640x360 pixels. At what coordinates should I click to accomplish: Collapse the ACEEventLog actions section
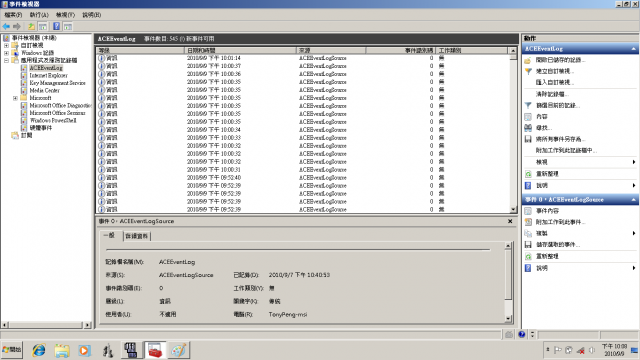coord(633,49)
